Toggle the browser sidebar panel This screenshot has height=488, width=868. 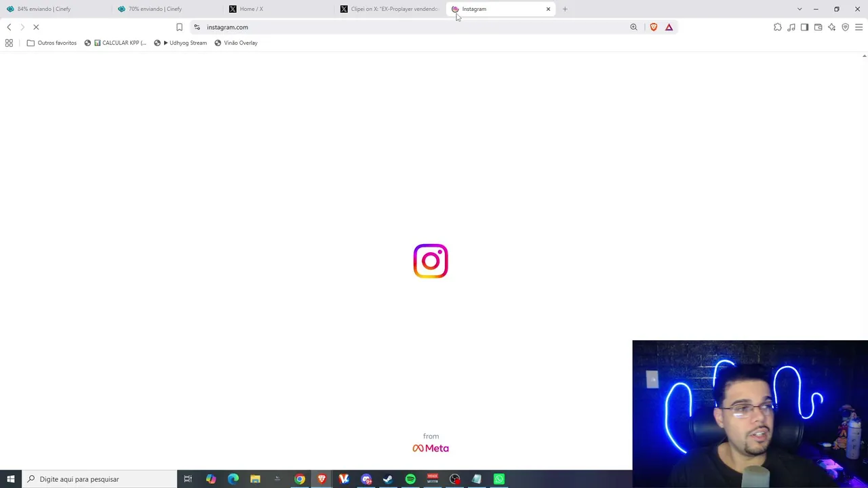pos(804,27)
